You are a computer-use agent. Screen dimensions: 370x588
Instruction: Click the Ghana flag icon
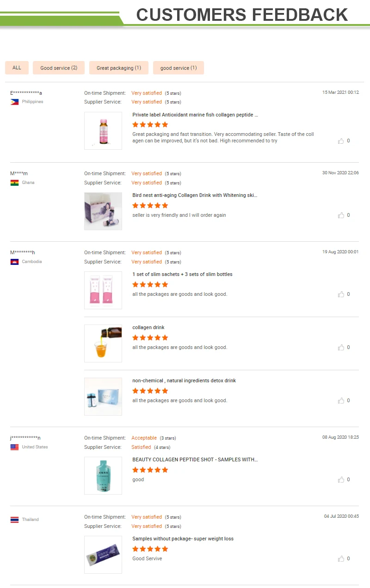coord(13,182)
